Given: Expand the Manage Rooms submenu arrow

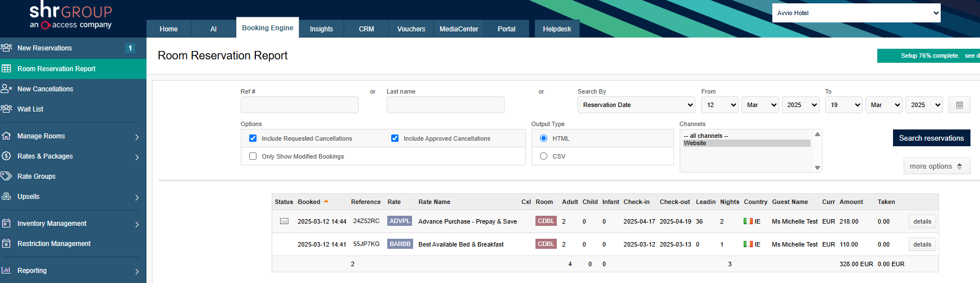Looking at the screenshot, I should coord(137,137).
